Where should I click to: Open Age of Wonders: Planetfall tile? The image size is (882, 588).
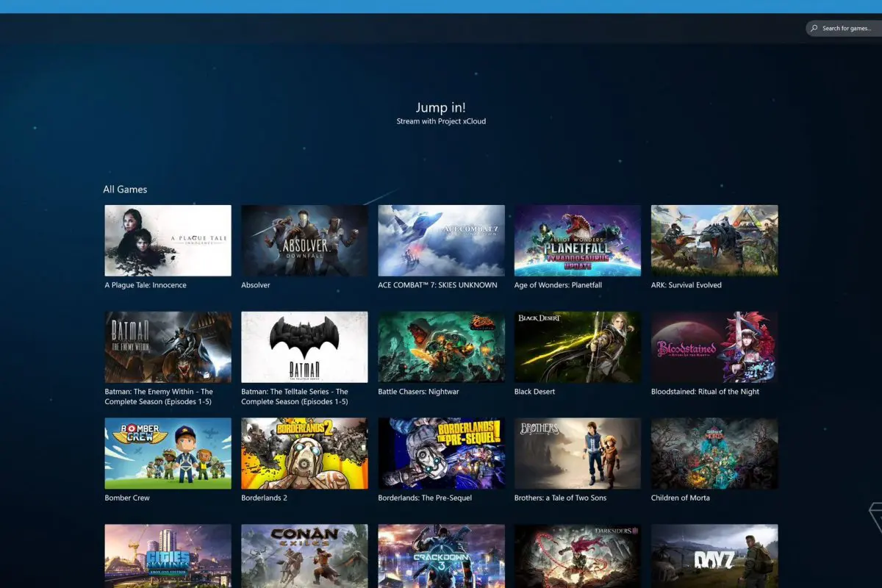point(578,240)
